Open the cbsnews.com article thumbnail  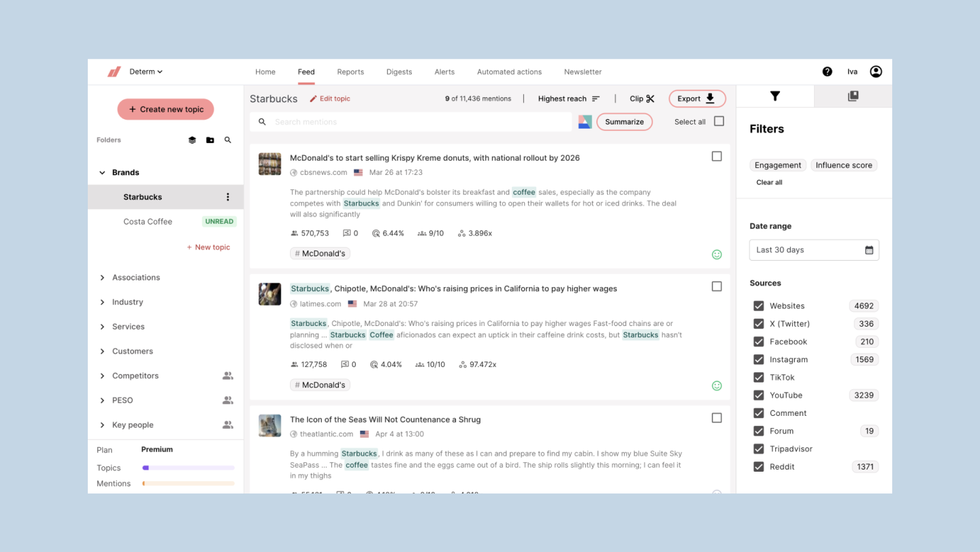(x=270, y=164)
